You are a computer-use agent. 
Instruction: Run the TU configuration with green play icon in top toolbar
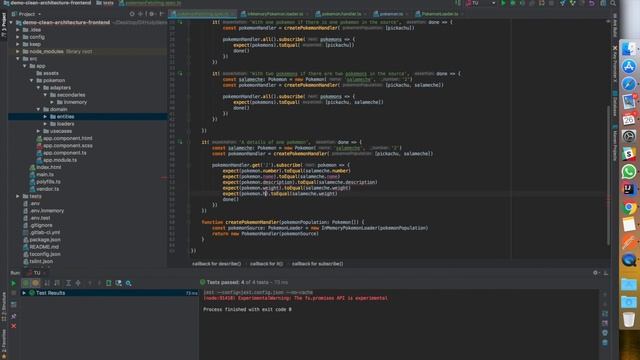tap(503, 3)
